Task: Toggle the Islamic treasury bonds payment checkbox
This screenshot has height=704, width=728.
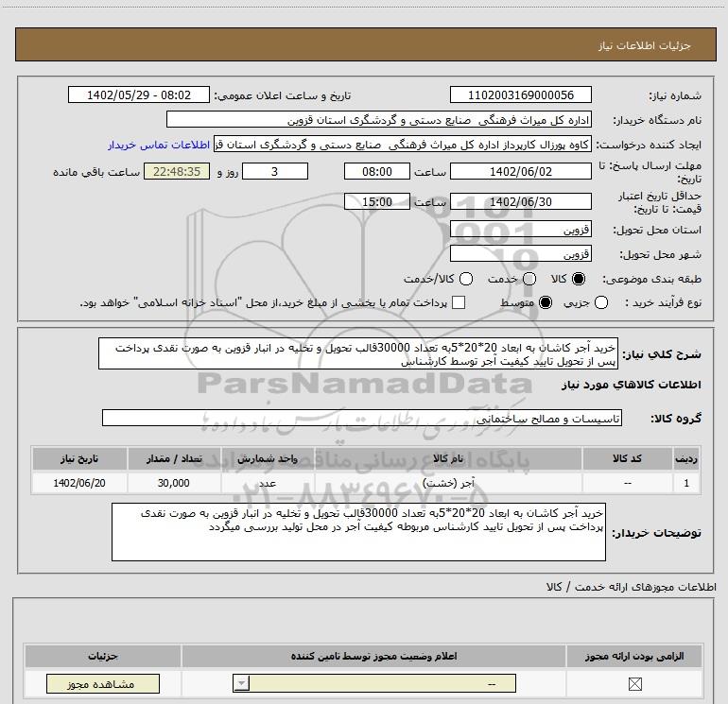Action: [459, 302]
